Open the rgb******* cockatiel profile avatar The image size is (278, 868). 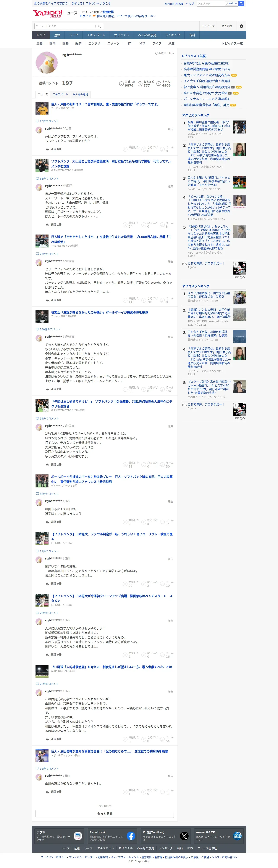click(x=47, y=63)
